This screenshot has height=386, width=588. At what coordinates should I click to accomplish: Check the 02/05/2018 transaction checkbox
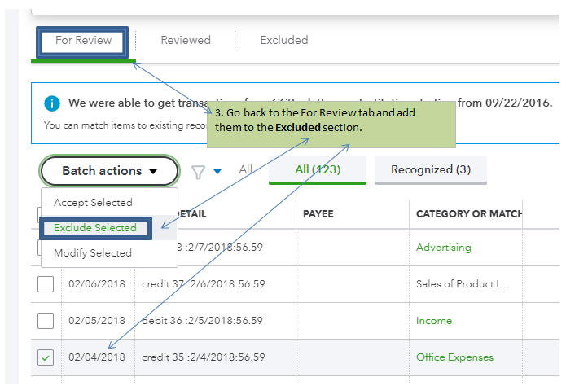point(46,321)
